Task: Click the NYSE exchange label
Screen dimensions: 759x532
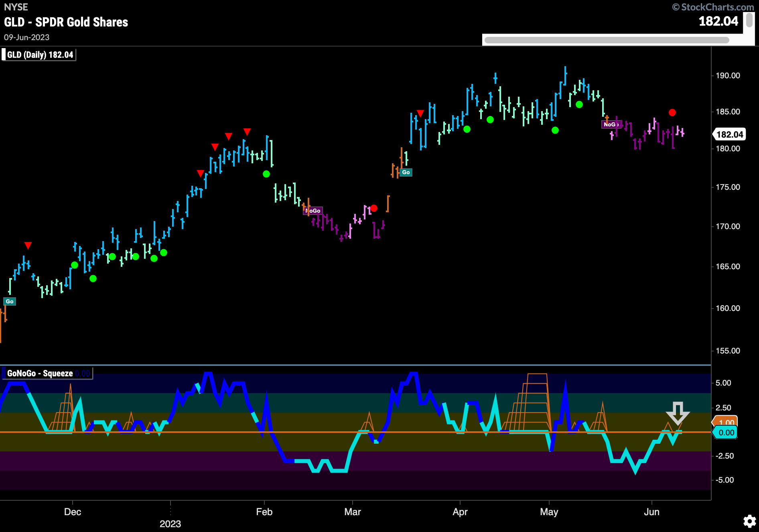Action: 16,7
